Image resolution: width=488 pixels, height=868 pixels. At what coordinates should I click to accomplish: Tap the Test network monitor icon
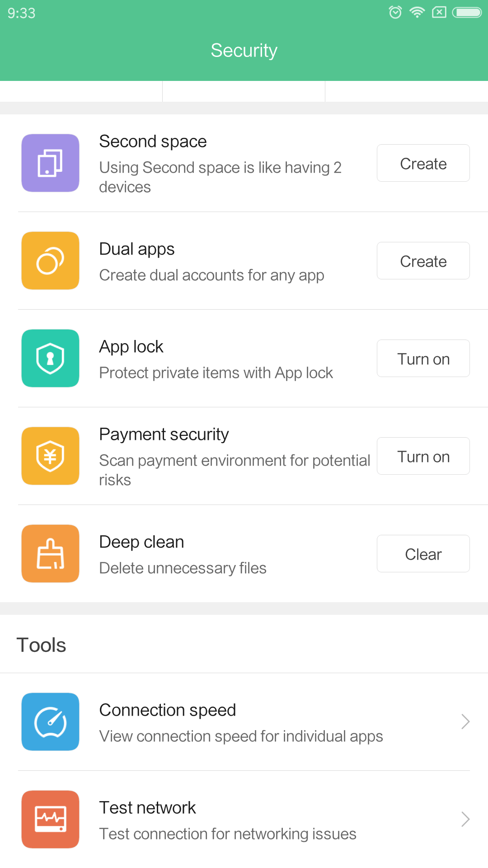coord(50,819)
